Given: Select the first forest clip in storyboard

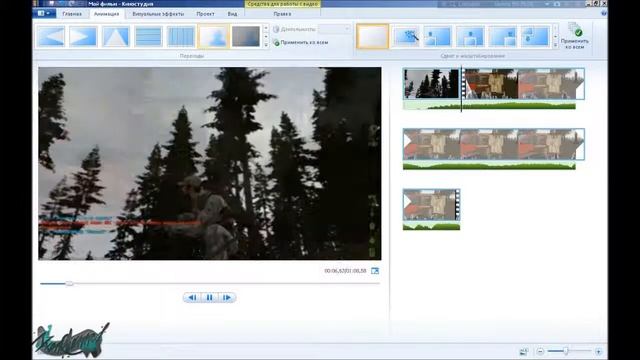Looking at the screenshot, I should point(431,84).
